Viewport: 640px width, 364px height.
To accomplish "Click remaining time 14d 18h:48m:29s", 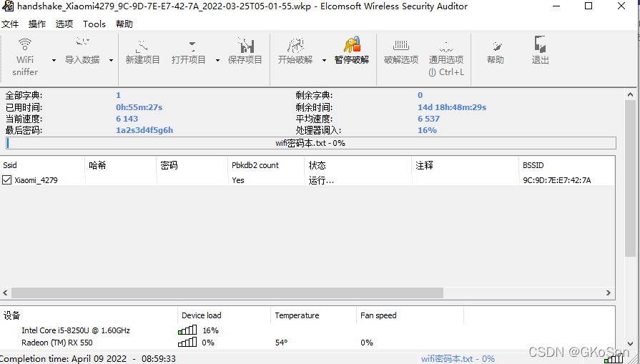I will [x=452, y=107].
